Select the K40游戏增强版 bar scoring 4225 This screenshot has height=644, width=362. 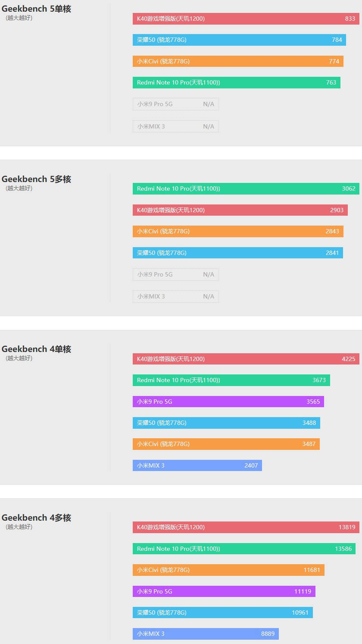(246, 359)
